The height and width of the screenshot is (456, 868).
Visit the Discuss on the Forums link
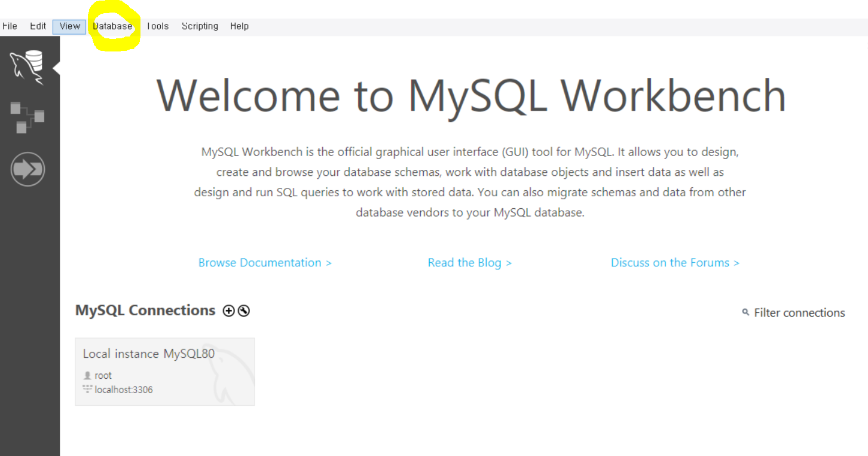[675, 263]
